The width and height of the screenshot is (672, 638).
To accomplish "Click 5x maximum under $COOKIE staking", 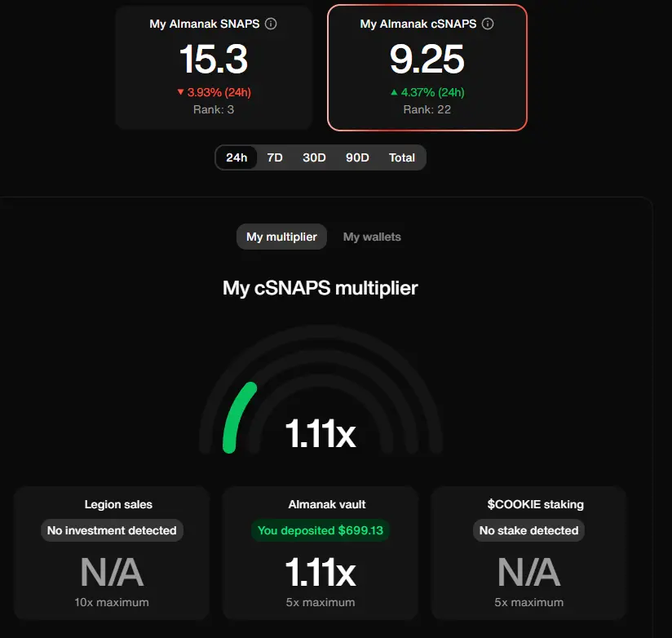I will 528,602.
